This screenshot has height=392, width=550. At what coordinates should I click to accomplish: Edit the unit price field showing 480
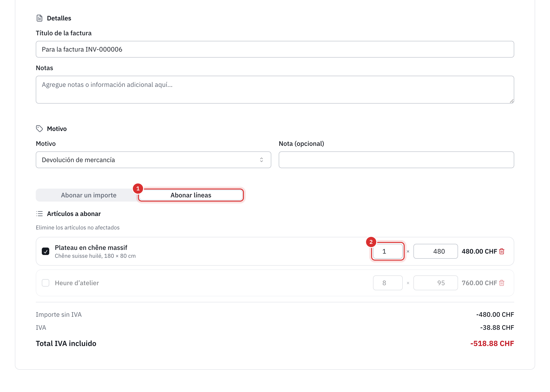(x=435, y=251)
